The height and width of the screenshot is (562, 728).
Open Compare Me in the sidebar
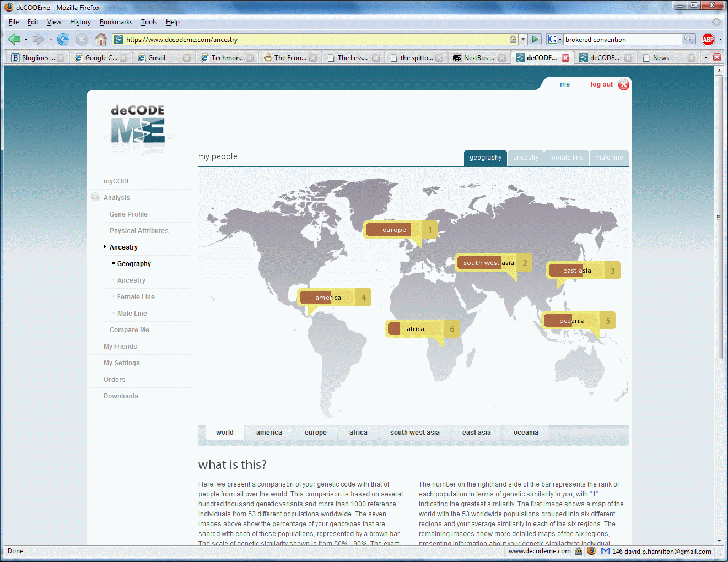[129, 330]
